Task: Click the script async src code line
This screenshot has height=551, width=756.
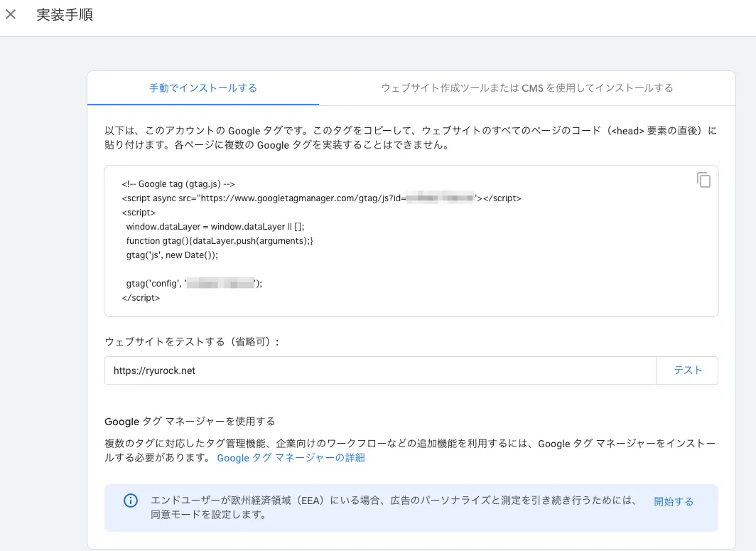Action: click(321, 198)
